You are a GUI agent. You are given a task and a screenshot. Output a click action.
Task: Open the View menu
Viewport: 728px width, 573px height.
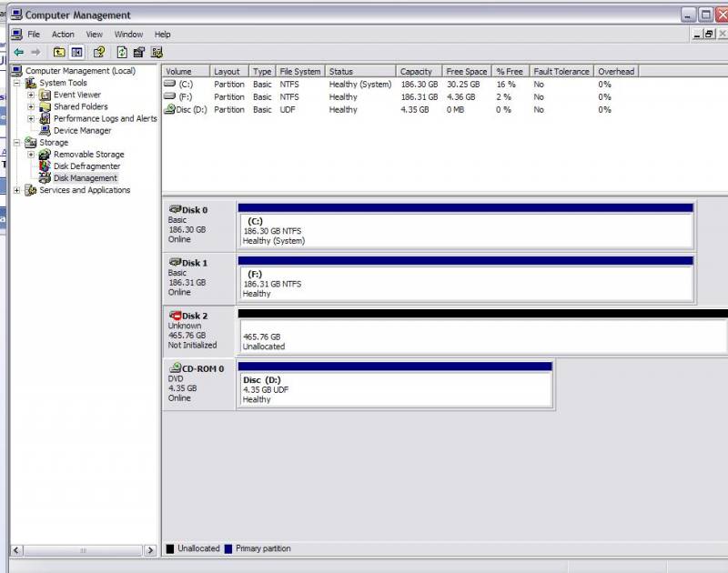point(95,35)
